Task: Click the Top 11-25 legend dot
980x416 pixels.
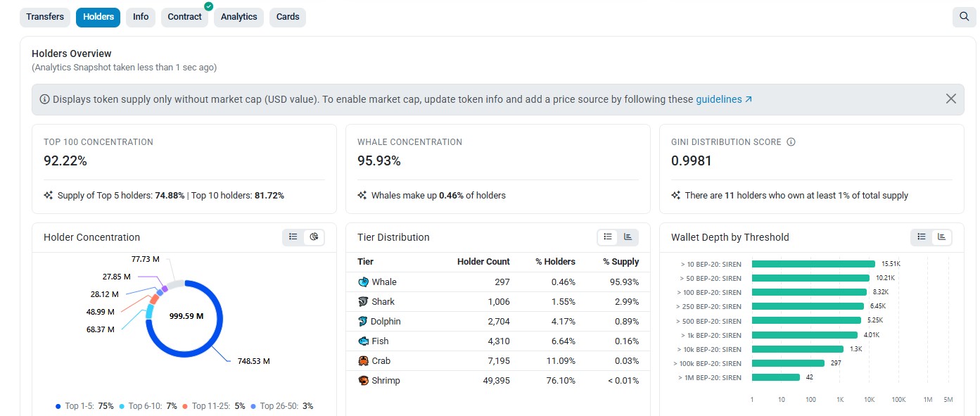Action: tap(185, 406)
